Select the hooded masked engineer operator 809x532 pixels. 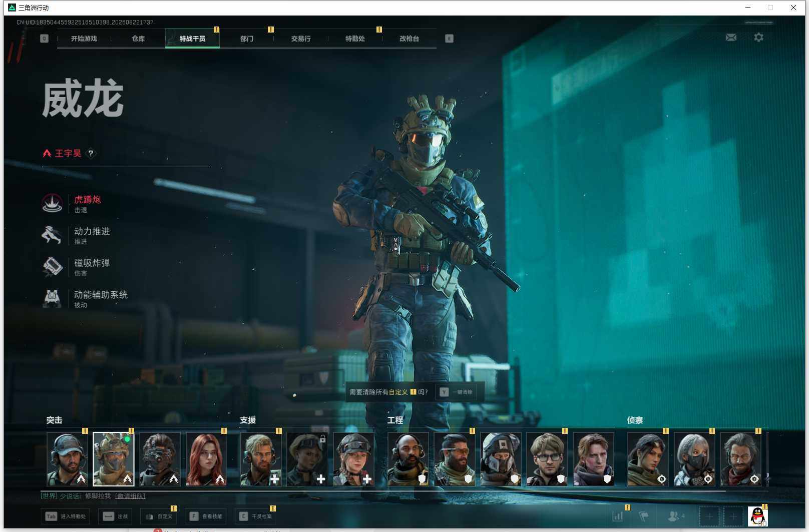pyautogui.click(x=501, y=459)
